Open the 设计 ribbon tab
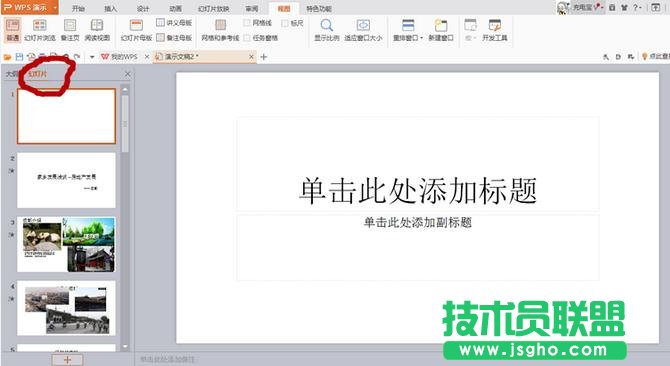 [143, 9]
